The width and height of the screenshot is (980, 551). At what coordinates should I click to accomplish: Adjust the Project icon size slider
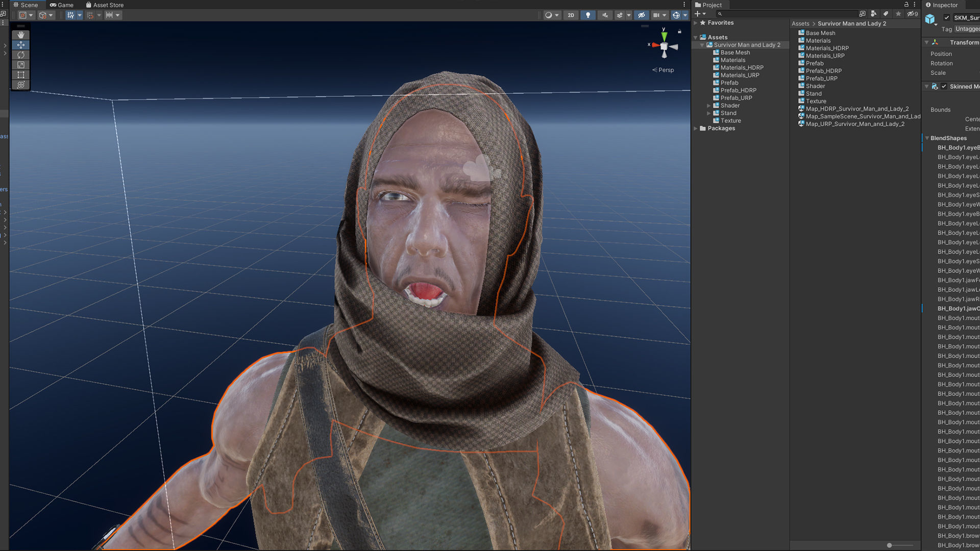[x=889, y=545]
